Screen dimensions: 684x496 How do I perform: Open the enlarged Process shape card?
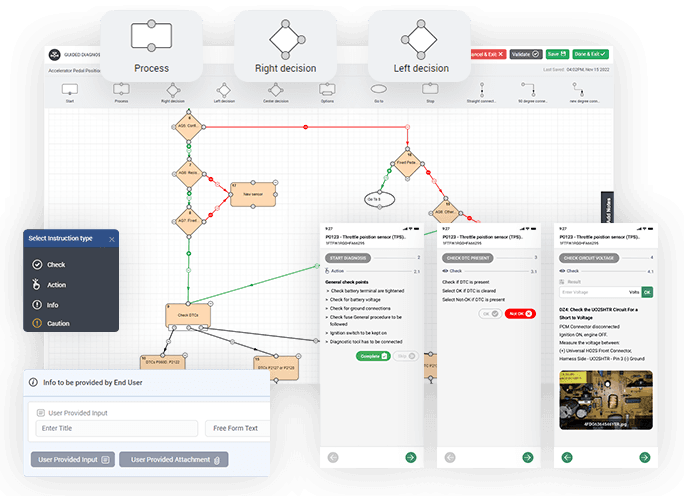(151, 46)
